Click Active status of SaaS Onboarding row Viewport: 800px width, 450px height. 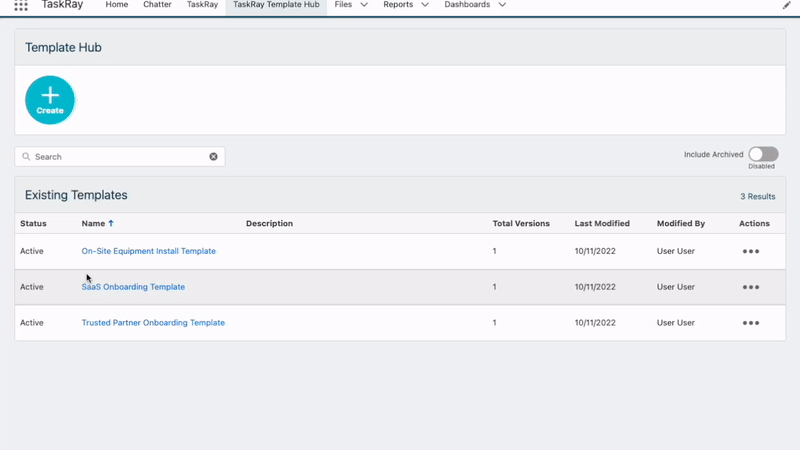click(x=32, y=287)
